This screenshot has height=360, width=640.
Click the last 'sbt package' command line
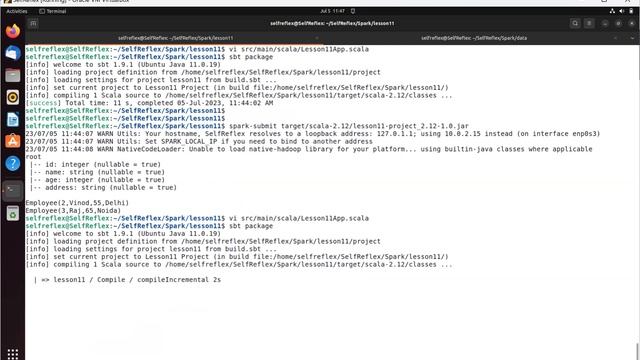[149, 226]
